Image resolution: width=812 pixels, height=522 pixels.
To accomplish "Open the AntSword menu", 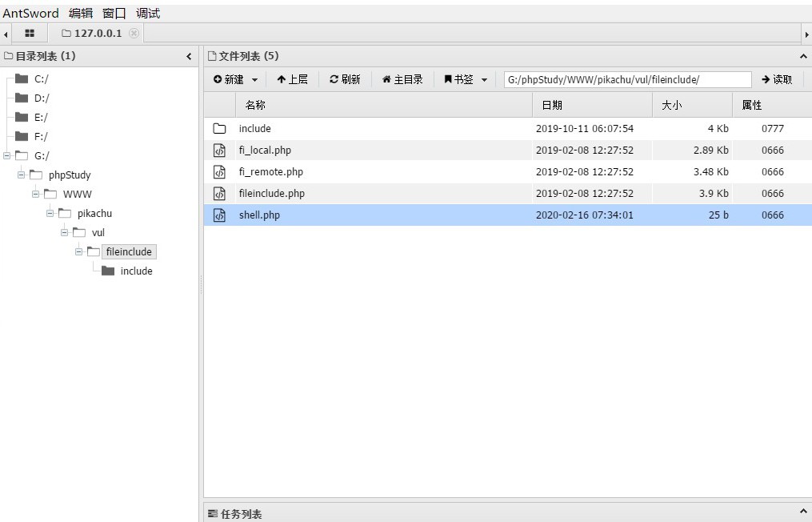I will 30,13.
